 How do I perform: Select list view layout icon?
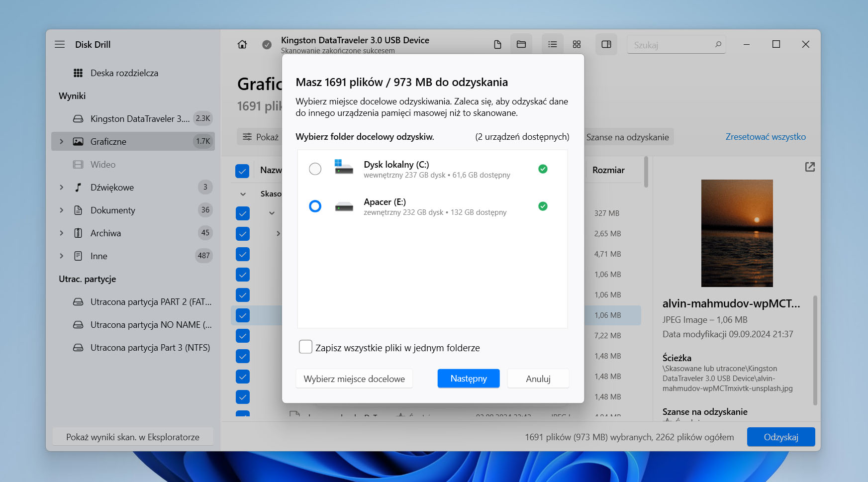click(x=553, y=44)
